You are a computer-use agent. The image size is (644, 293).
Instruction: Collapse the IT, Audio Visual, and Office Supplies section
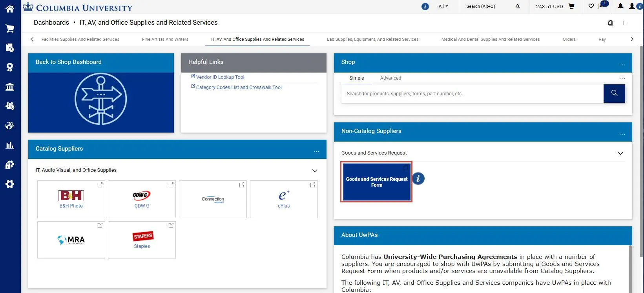[x=314, y=171]
